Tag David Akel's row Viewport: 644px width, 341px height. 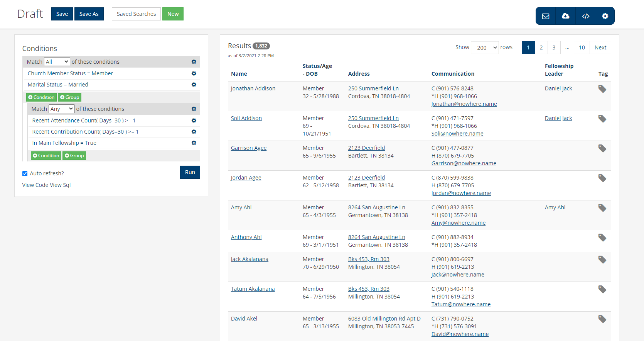click(602, 319)
